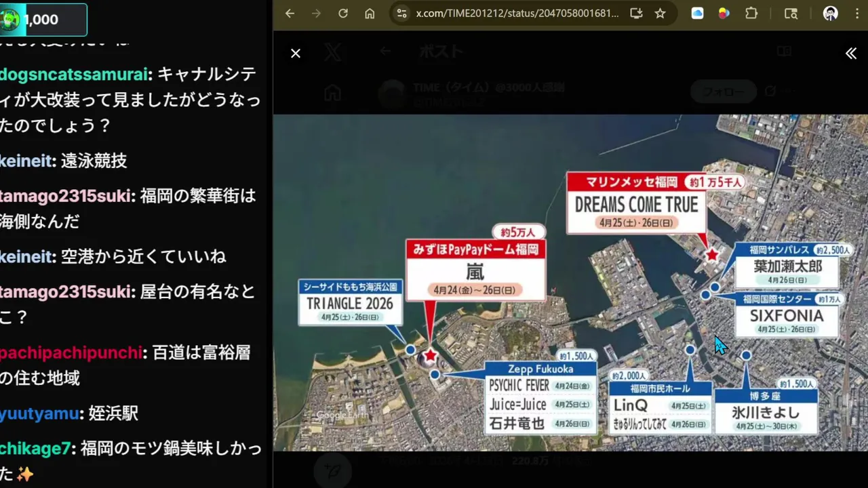Screen dimensions: 868x488
Task: Click the TRIANGLE 2026 map label
Action: (x=350, y=302)
